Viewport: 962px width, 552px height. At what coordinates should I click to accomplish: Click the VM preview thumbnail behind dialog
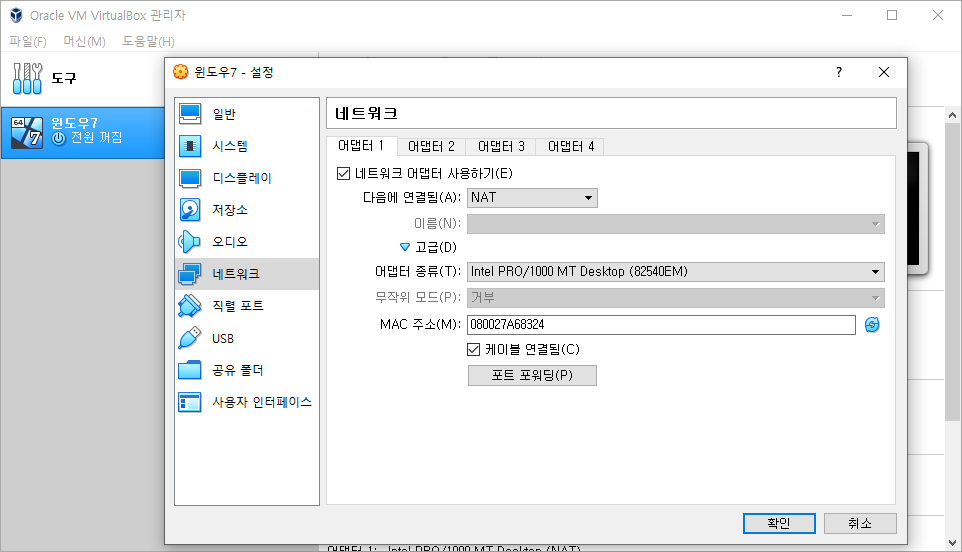point(917,209)
